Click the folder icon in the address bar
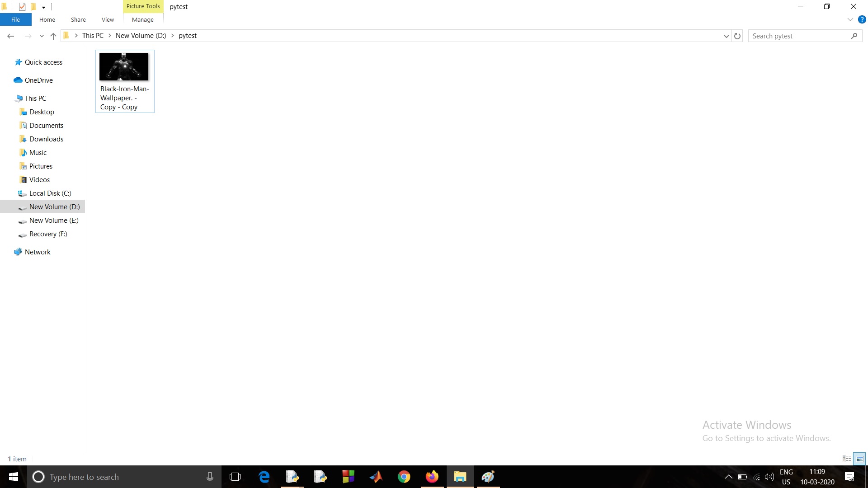The image size is (868, 488). click(x=66, y=35)
